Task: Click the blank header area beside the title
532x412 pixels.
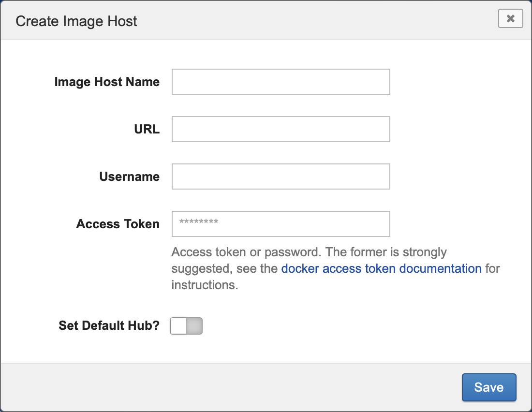Action: (x=314, y=21)
